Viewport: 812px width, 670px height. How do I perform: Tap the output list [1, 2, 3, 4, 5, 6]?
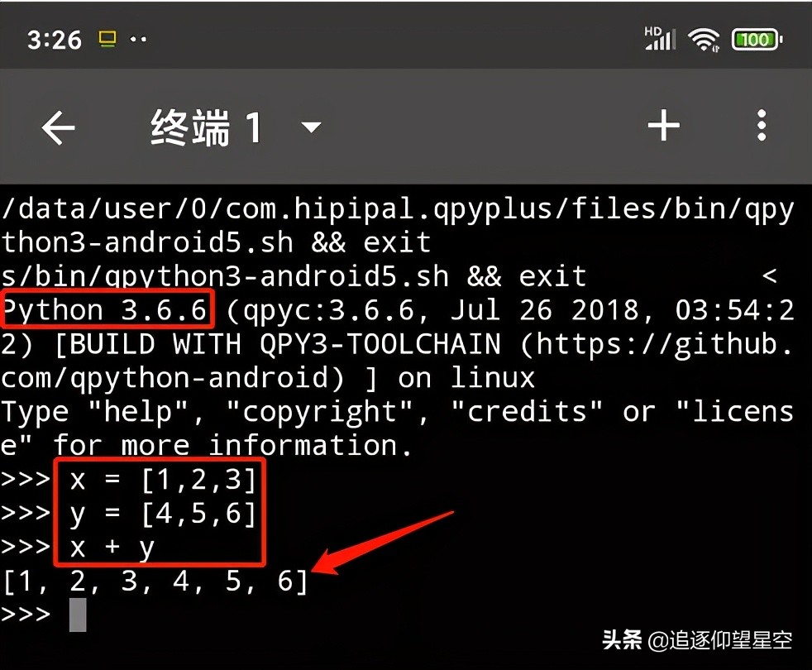155,581
